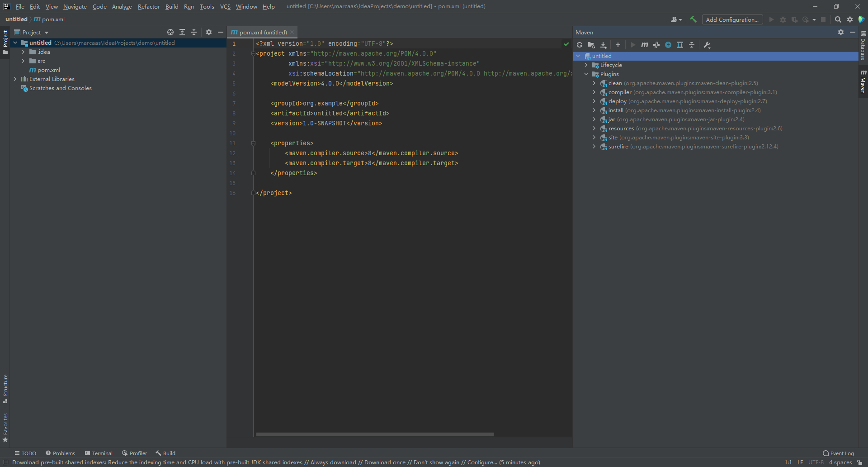Expand the clean plugin node
868x467 pixels.
point(594,83)
